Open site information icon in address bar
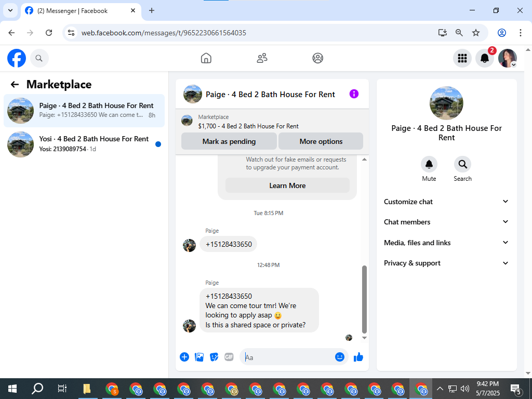 click(x=71, y=33)
